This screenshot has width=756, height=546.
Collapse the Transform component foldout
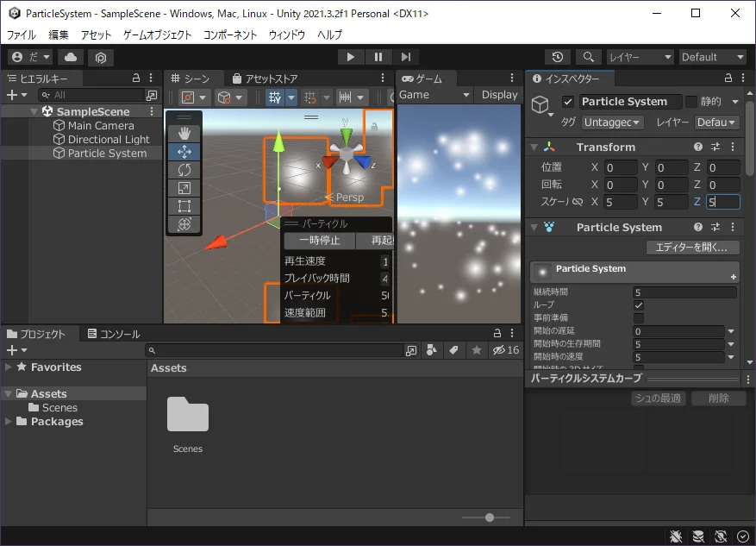pos(534,147)
